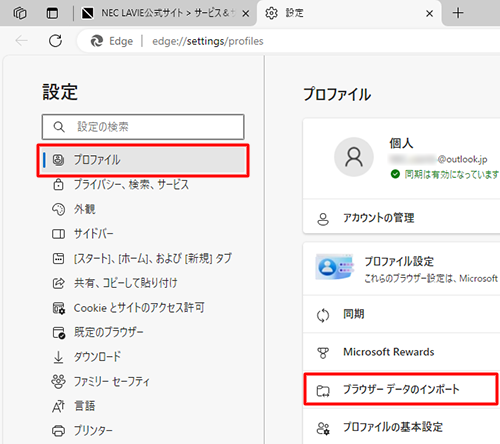Click the NEC LAVIE tab favicon
The width and height of the screenshot is (500, 444).
click(x=87, y=13)
